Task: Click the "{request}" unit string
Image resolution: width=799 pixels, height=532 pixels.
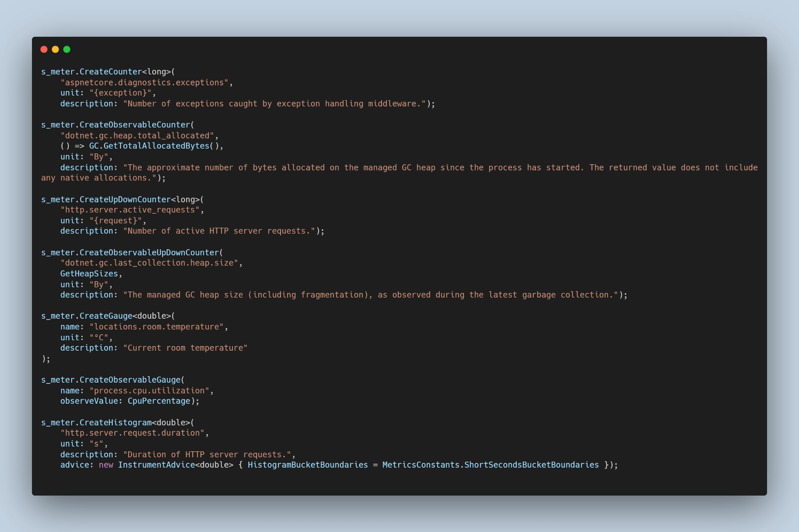Action: click(x=115, y=221)
